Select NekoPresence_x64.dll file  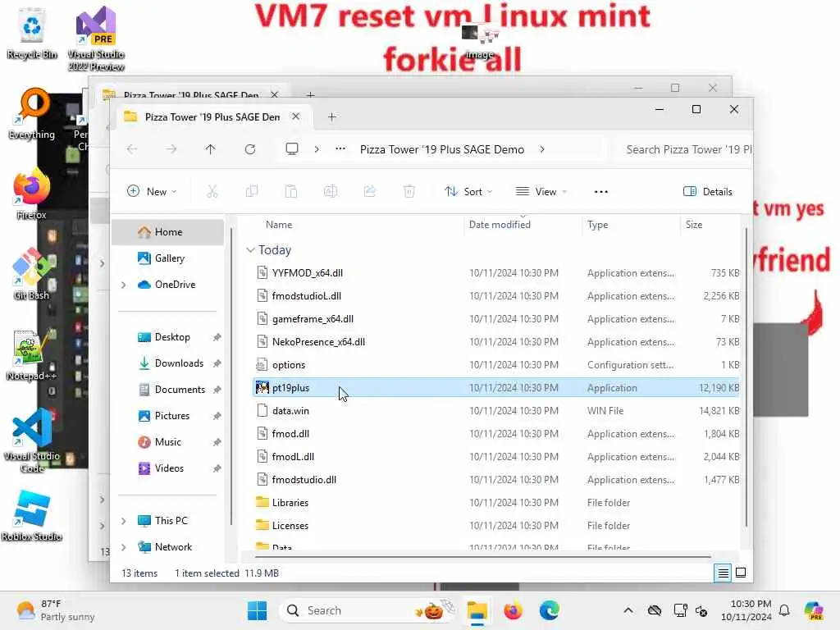tap(496, 342)
